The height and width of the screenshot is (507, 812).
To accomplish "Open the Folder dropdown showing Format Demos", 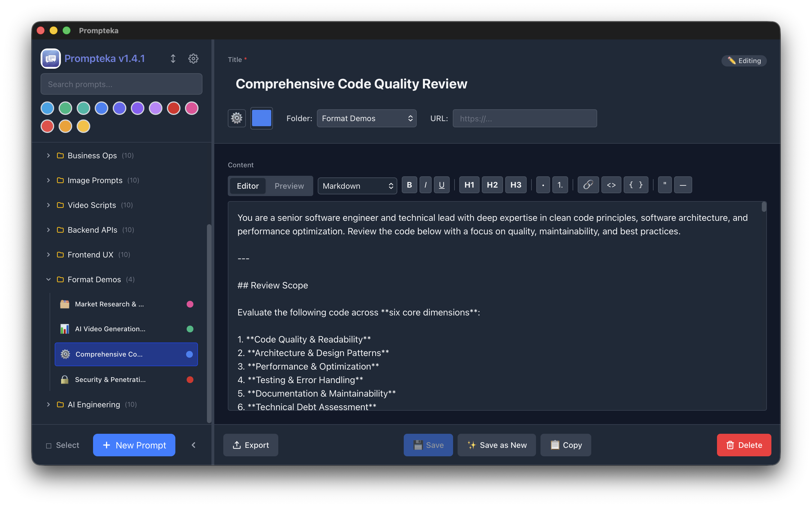I will (367, 118).
